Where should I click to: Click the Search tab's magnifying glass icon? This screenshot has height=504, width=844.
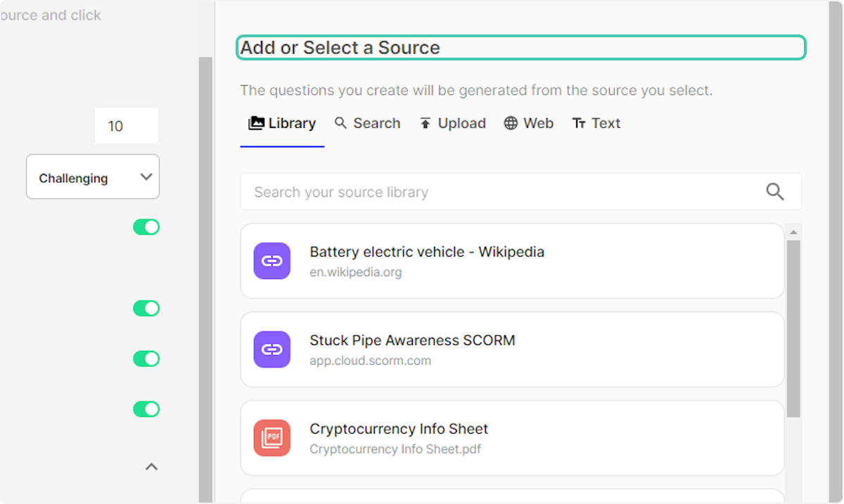point(341,123)
